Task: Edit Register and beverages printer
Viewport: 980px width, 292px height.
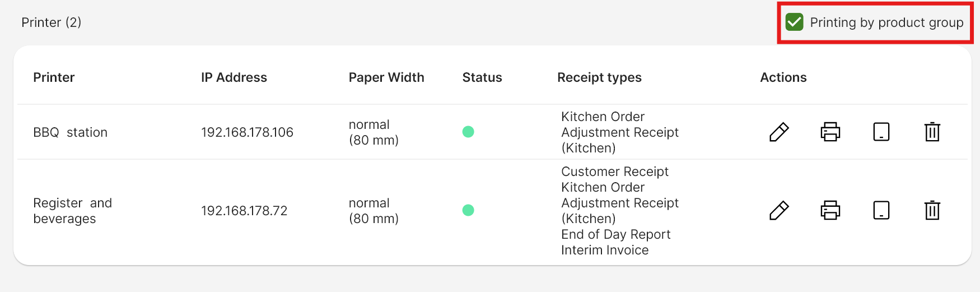Action: pyautogui.click(x=779, y=211)
